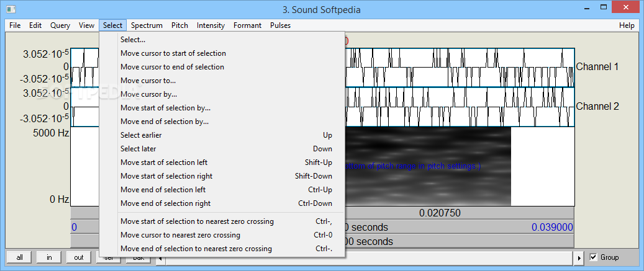Open the Pitch menu
644x271 pixels.
coord(180,25)
